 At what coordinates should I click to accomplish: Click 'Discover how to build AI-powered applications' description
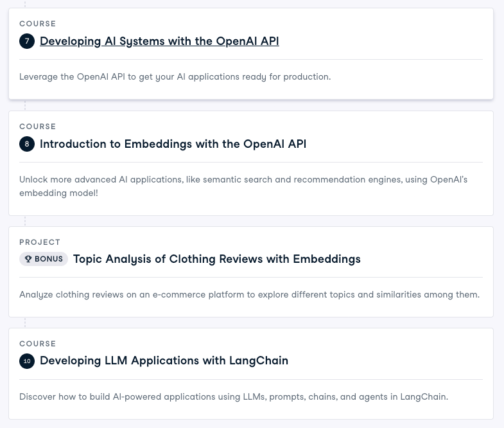click(x=234, y=397)
